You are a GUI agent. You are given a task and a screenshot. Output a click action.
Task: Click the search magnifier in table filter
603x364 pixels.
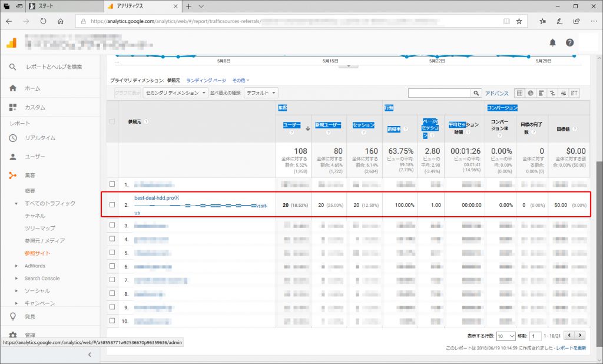click(476, 93)
